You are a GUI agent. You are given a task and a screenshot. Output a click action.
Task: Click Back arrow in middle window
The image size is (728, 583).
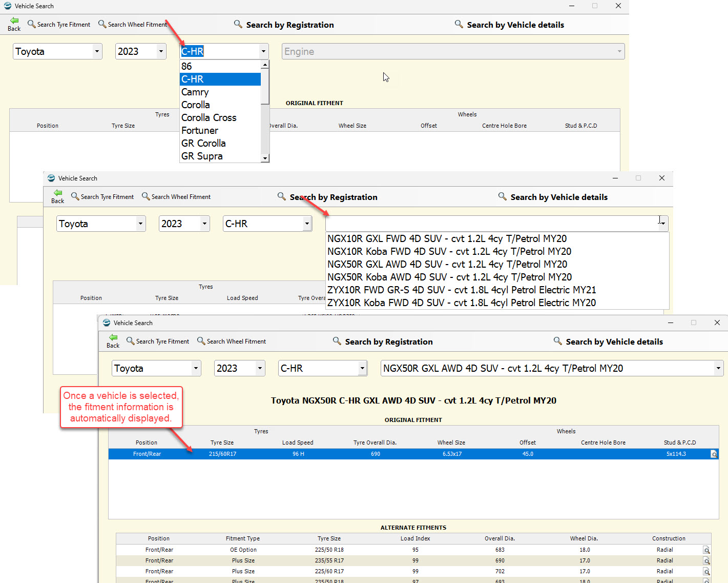pyautogui.click(x=58, y=196)
